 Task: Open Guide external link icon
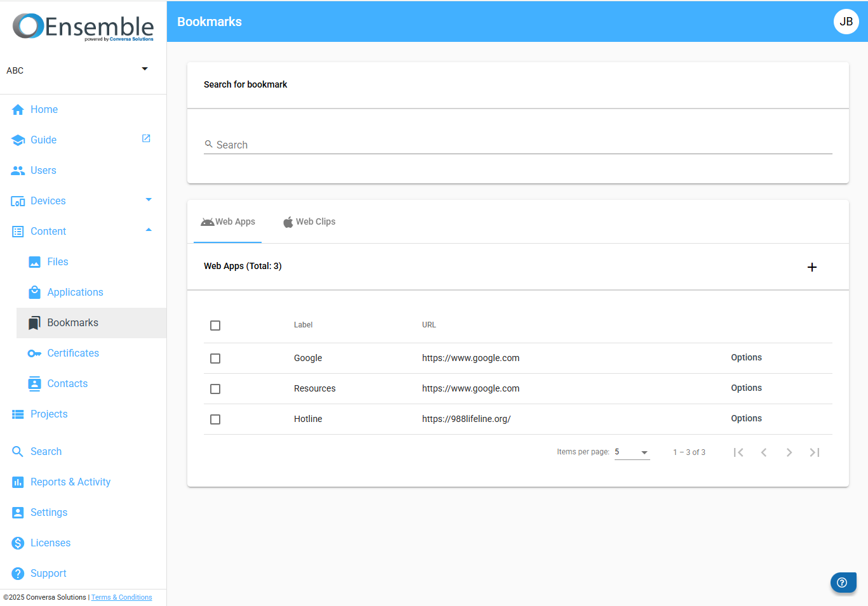(146, 138)
